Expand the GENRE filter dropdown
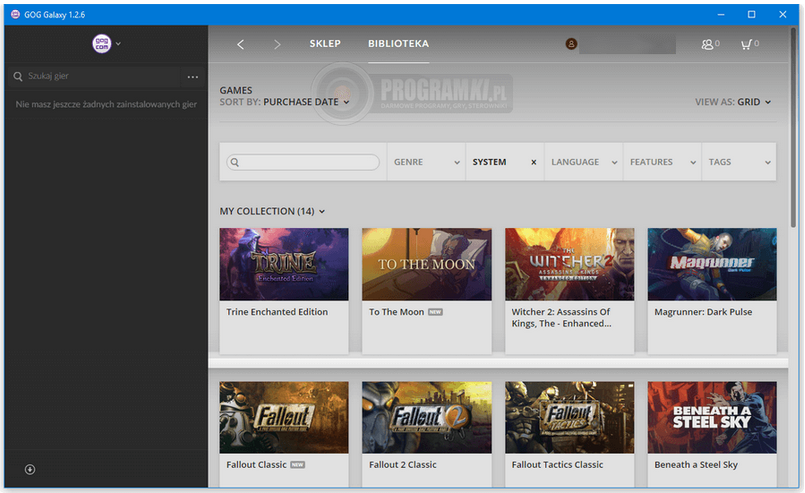 (x=426, y=162)
